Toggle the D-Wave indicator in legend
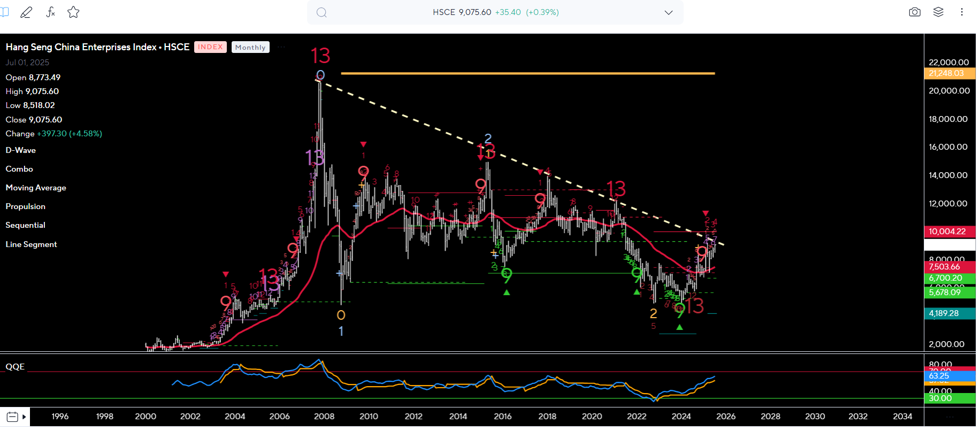 point(21,150)
